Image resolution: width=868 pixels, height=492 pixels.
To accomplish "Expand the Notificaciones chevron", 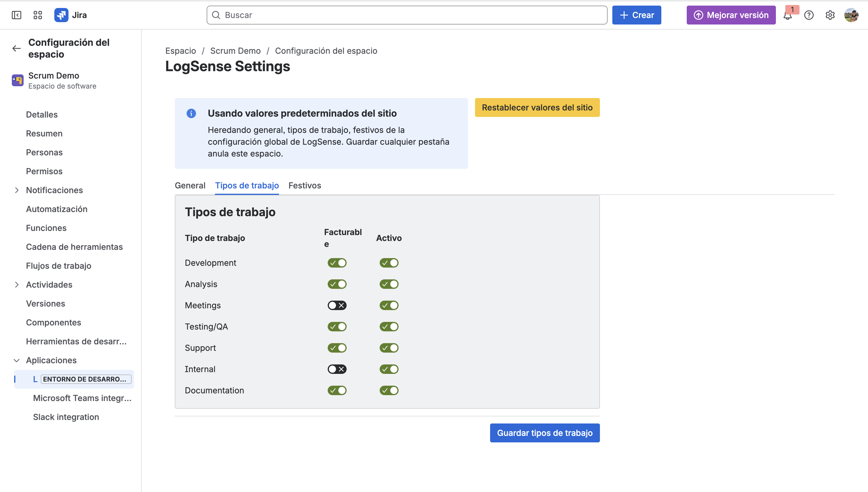I will 17,190.
